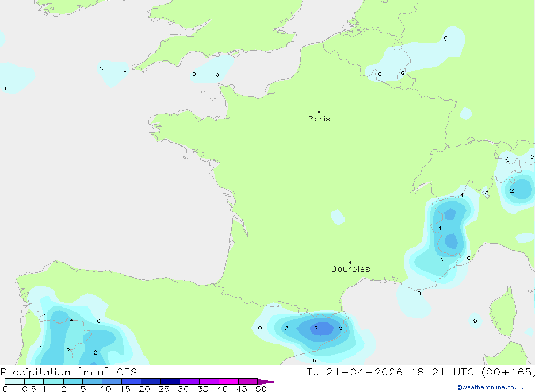The height and width of the screenshot is (392, 535).
Task: Click the 50 legend scale label
Action: coord(261,389)
